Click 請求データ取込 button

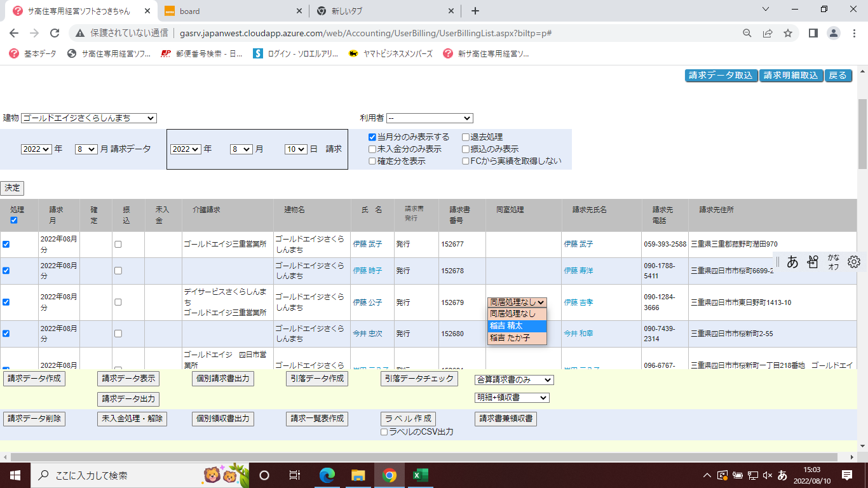click(721, 76)
